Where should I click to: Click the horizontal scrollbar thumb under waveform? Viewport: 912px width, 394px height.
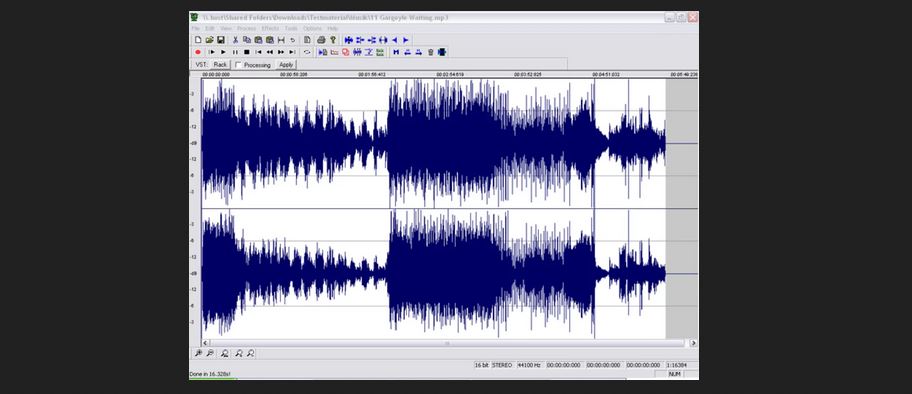tap(448, 343)
